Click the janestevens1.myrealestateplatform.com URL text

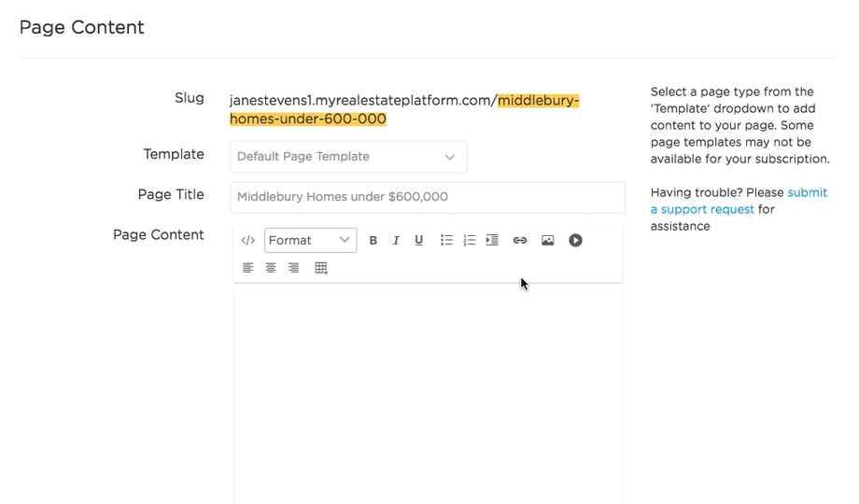[363, 101]
